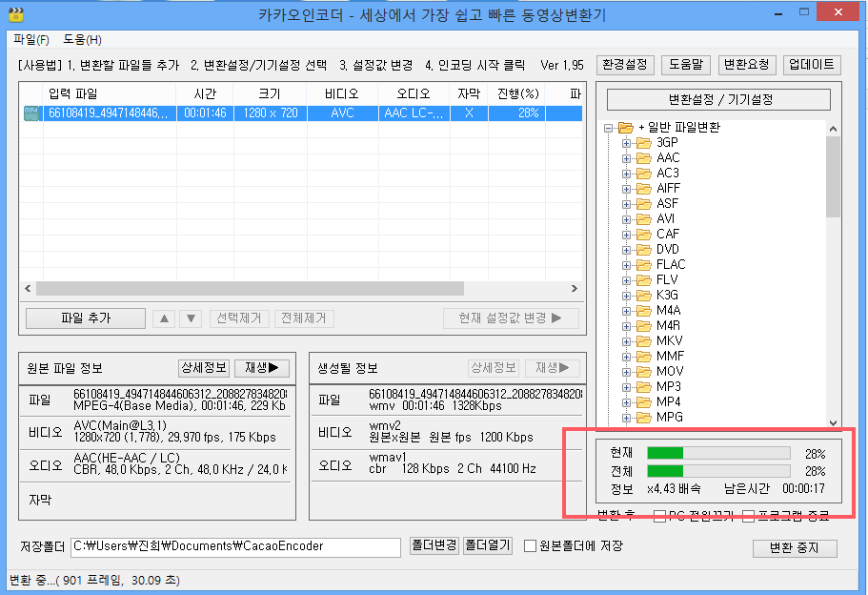Expand the 3GP tree node
This screenshot has width=868, height=595.
click(x=626, y=143)
